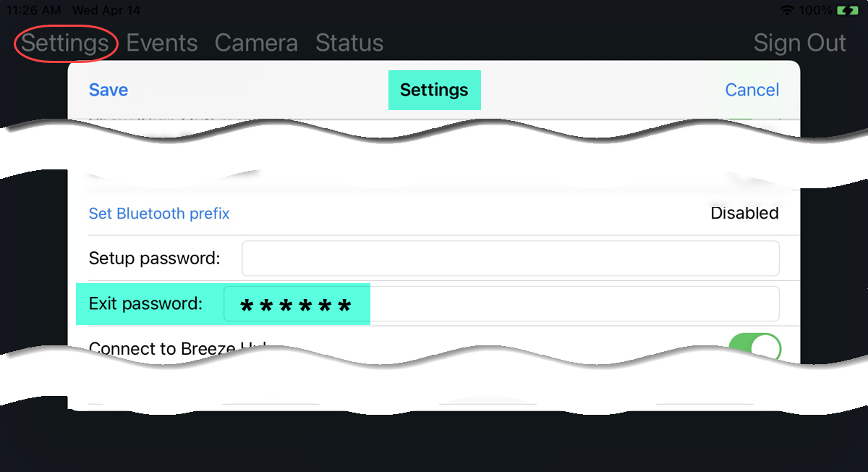The height and width of the screenshot is (472, 868).
Task: Tap the battery charging icon
Action: pyautogui.click(x=847, y=10)
